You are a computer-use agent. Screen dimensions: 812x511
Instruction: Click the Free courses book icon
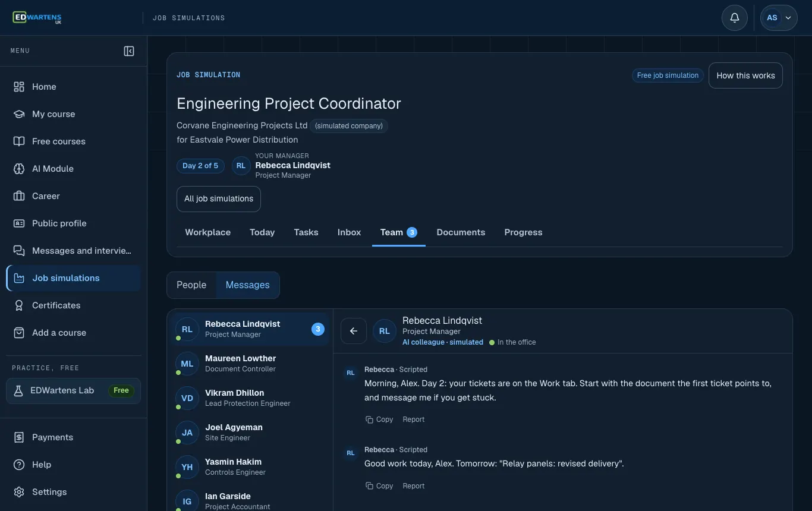(x=19, y=141)
